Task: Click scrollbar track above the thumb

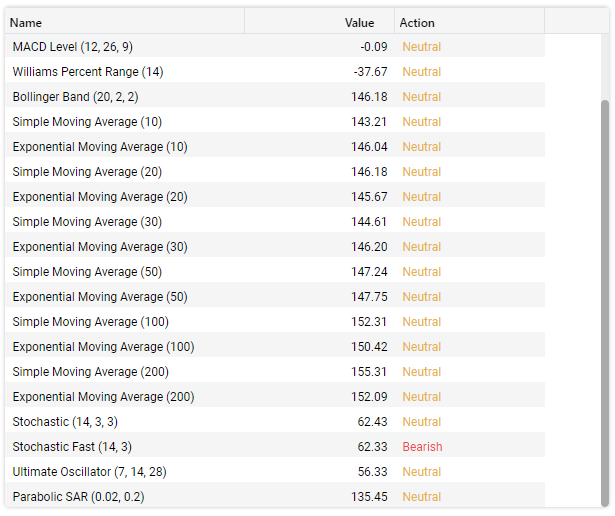Action: pos(605,67)
